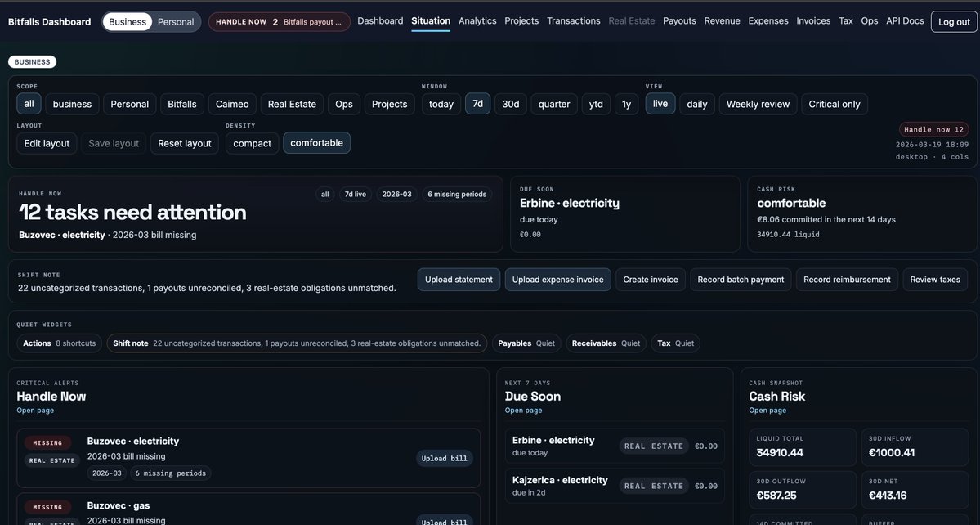
Task: Open the Ops nav tab
Action: [x=870, y=20]
